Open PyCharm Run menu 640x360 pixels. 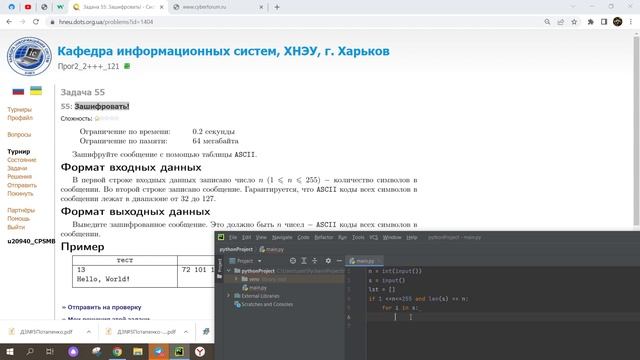(x=342, y=237)
